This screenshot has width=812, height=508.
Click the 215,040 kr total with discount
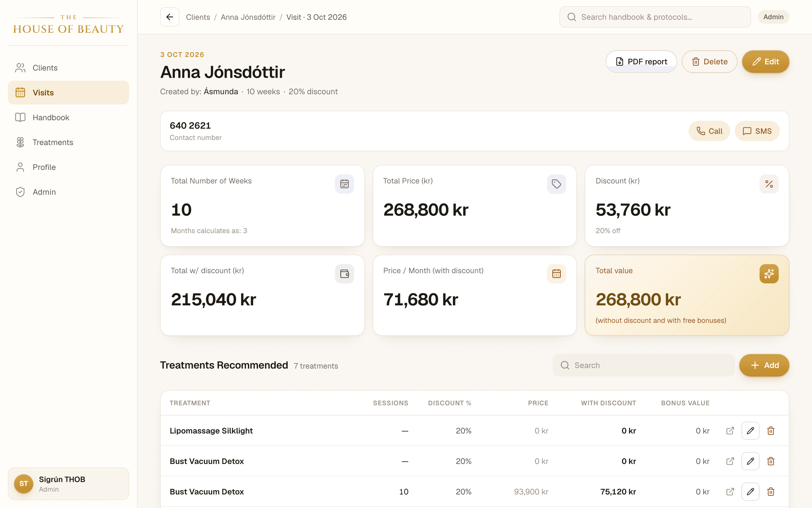pyautogui.click(x=213, y=299)
